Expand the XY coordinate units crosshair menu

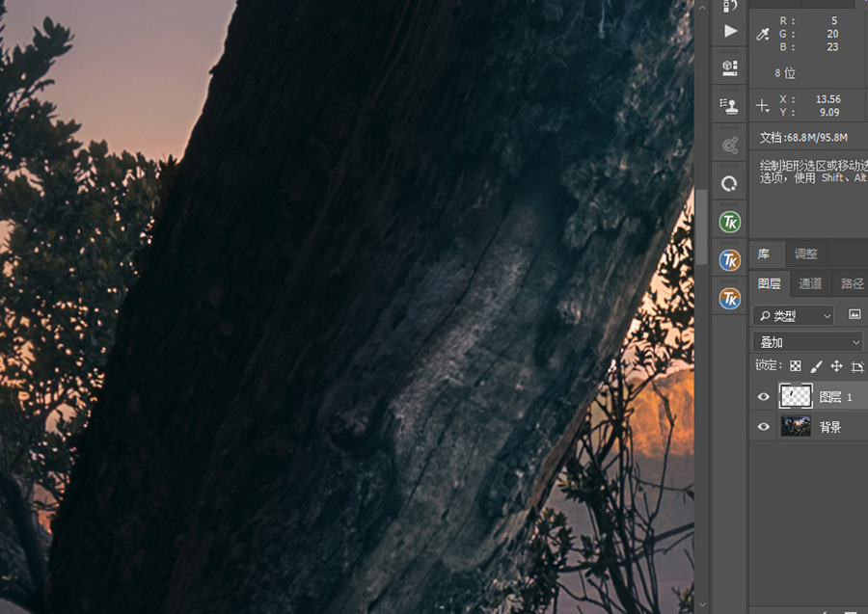coord(763,106)
